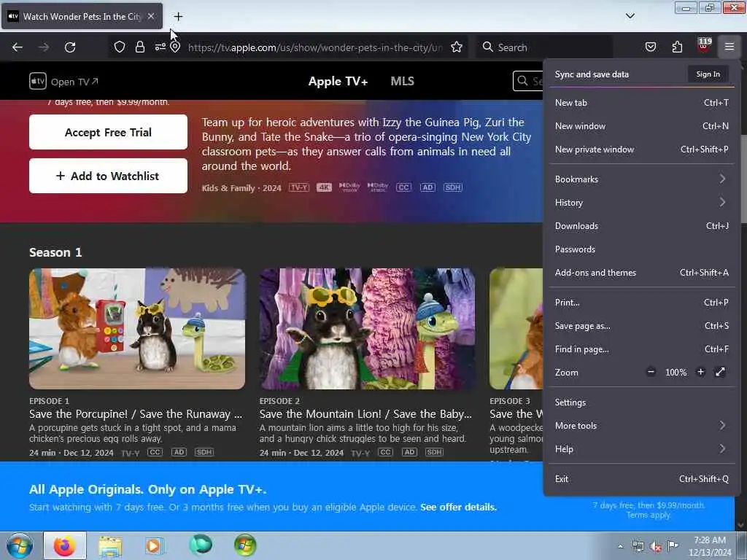Click Accept Free Trial button
747x560 pixels.
tap(108, 133)
